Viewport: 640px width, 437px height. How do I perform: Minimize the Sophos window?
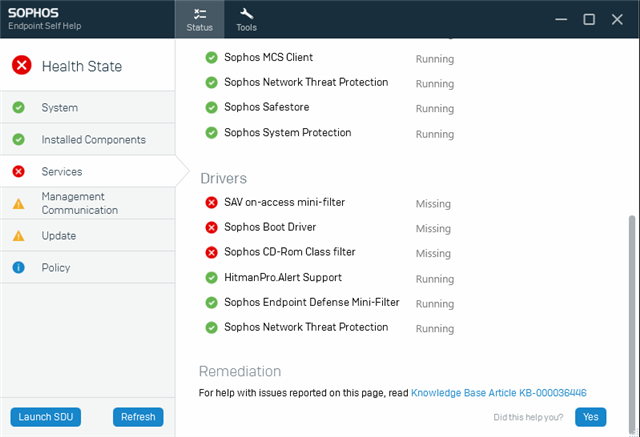pos(561,19)
